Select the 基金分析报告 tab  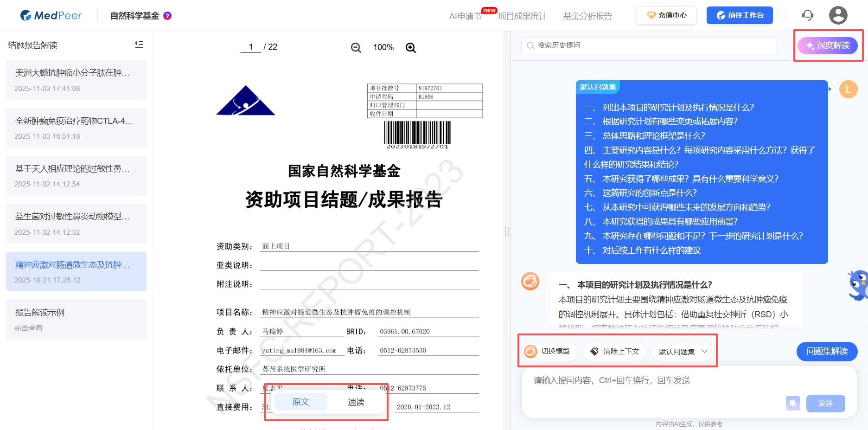[x=587, y=15]
